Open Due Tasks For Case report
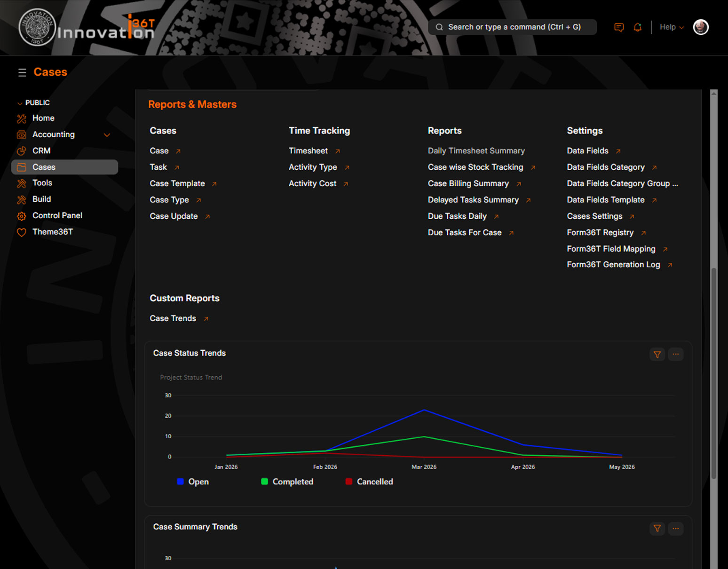Viewport: 728px width, 569px height. [465, 232]
